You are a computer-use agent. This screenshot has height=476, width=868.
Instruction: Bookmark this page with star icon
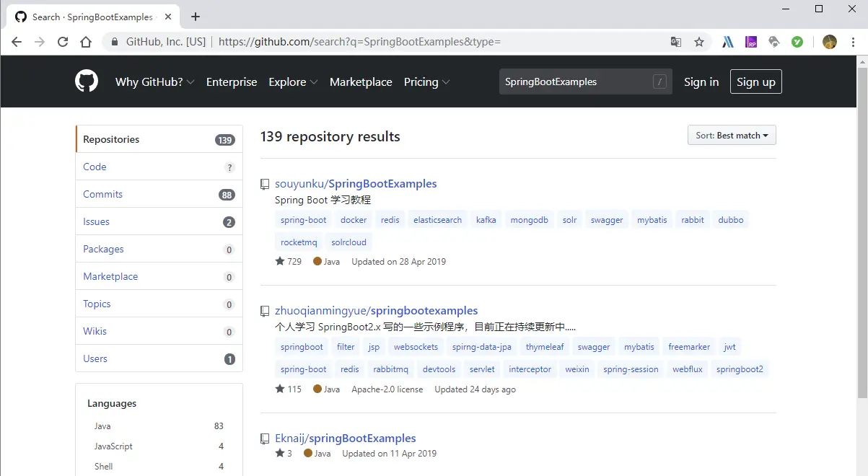click(x=699, y=42)
